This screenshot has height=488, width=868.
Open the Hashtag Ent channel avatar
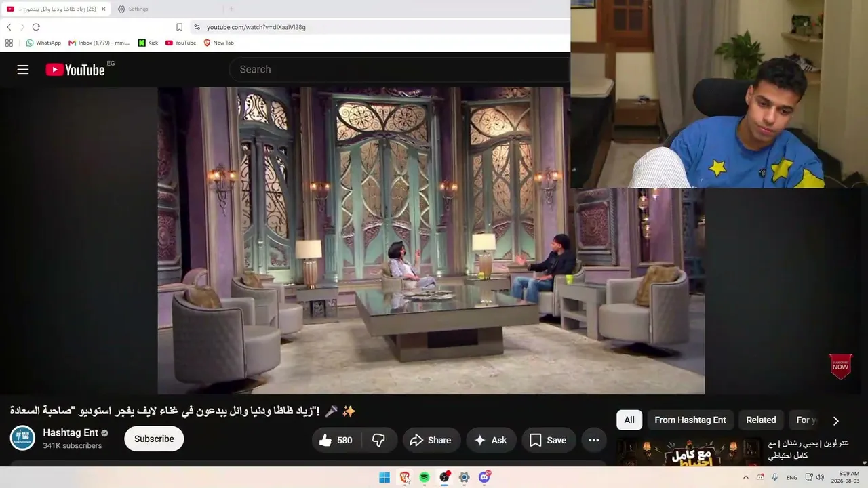tap(22, 438)
